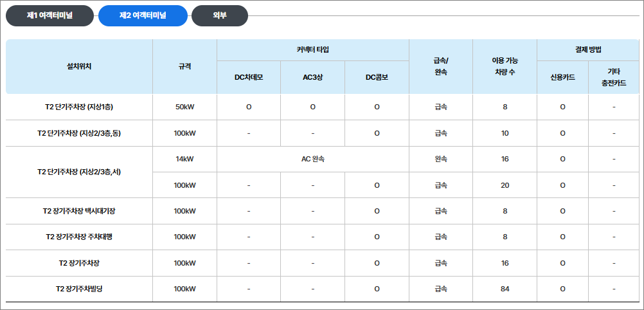Click the AC 완속 cell
Image resolution: width=644 pixels, height=310 pixels.
click(313, 159)
